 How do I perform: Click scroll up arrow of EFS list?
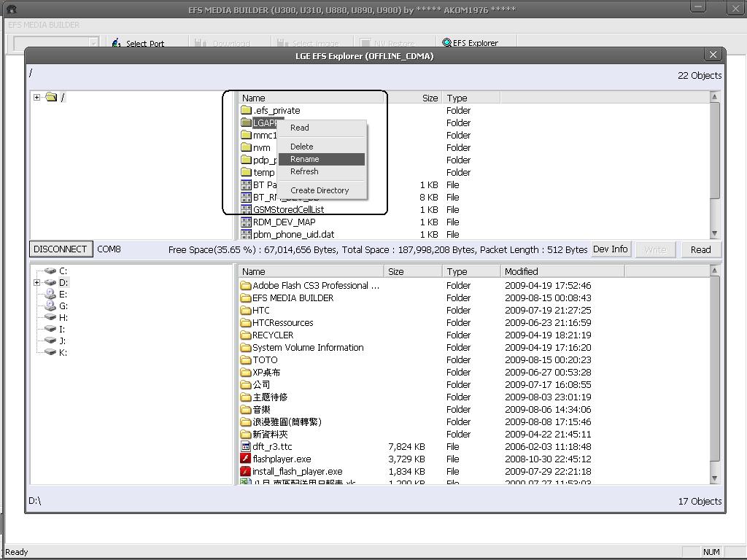tap(714, 97)
